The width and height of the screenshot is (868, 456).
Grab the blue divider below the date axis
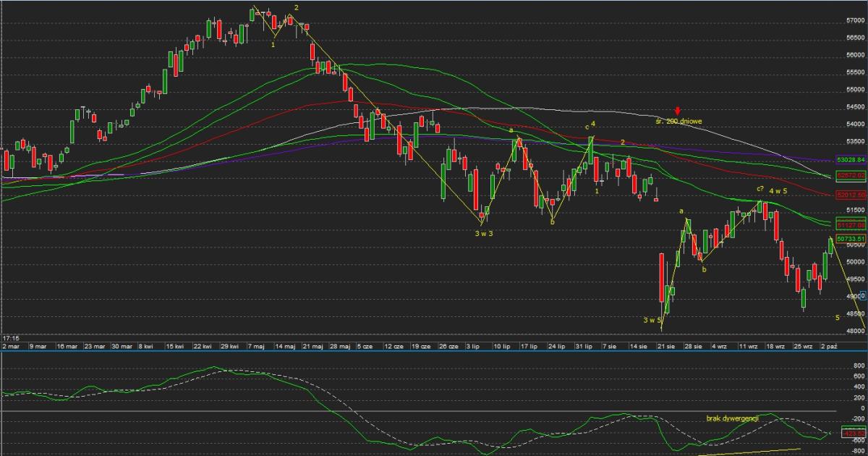[x=434, y=352]
